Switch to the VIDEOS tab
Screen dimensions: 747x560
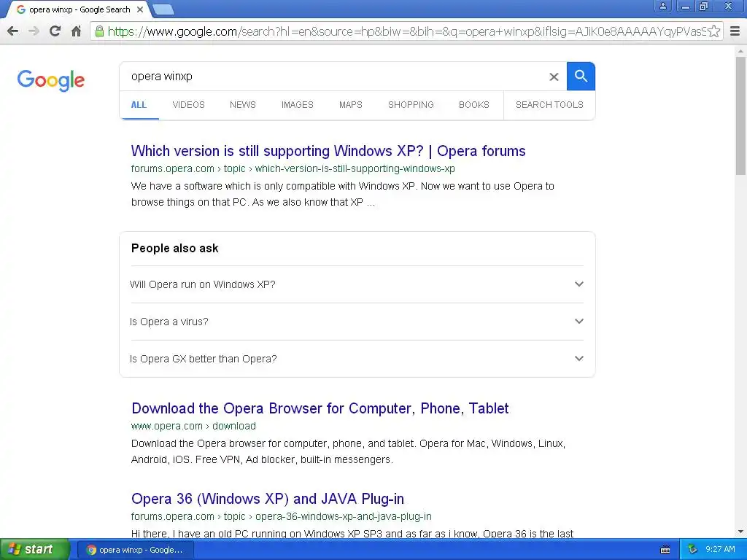point(189,105)
